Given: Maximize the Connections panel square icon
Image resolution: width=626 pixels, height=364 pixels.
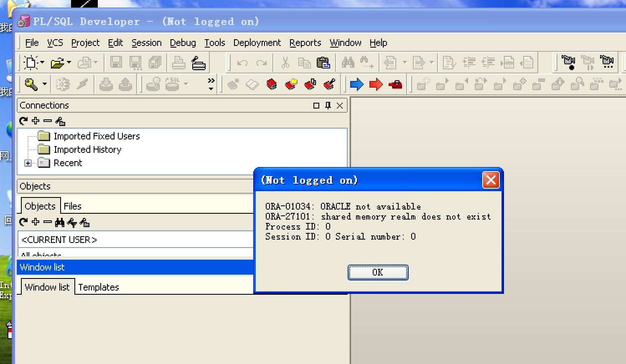Looking at the screenshot, I should [316, 106].
